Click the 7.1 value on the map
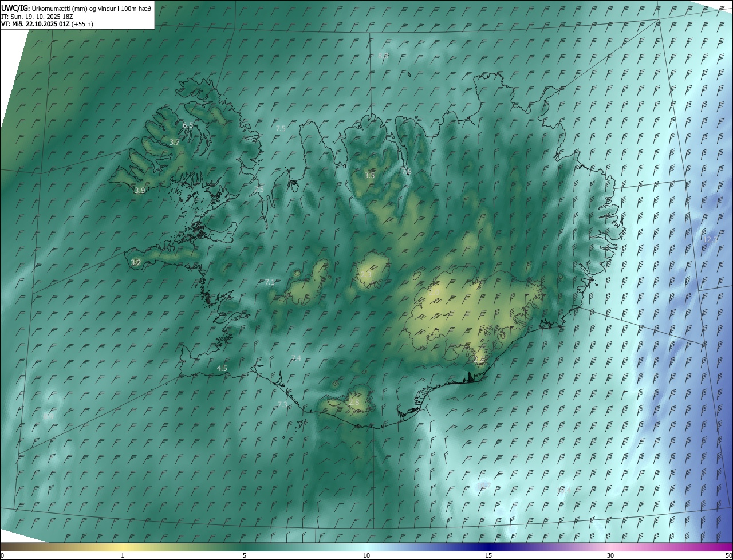This screenshot has width=733, height=560. pyautogui.click(x=270, y=282)
